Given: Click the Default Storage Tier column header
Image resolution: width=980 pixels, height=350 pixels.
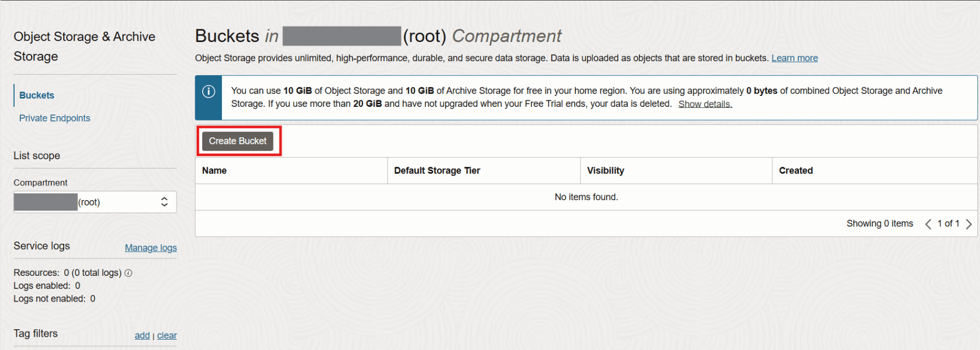Looking at the screenshot, I should click(x=437, y=171).
